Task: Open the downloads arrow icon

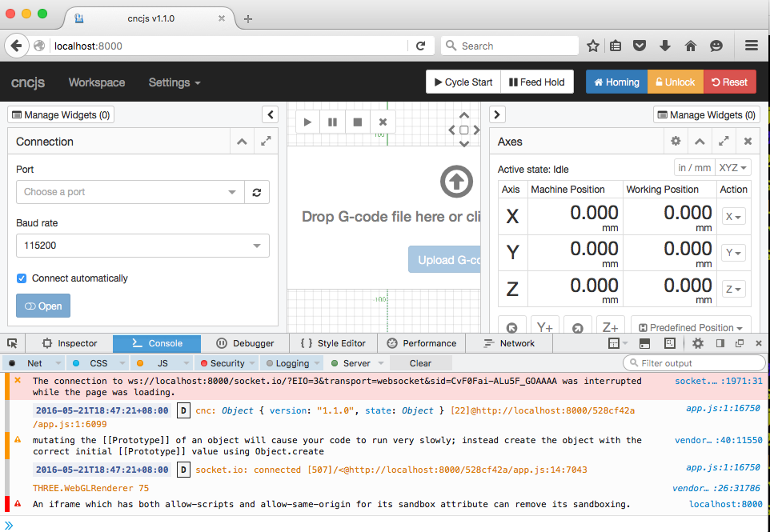Action: tap(665, 46)
